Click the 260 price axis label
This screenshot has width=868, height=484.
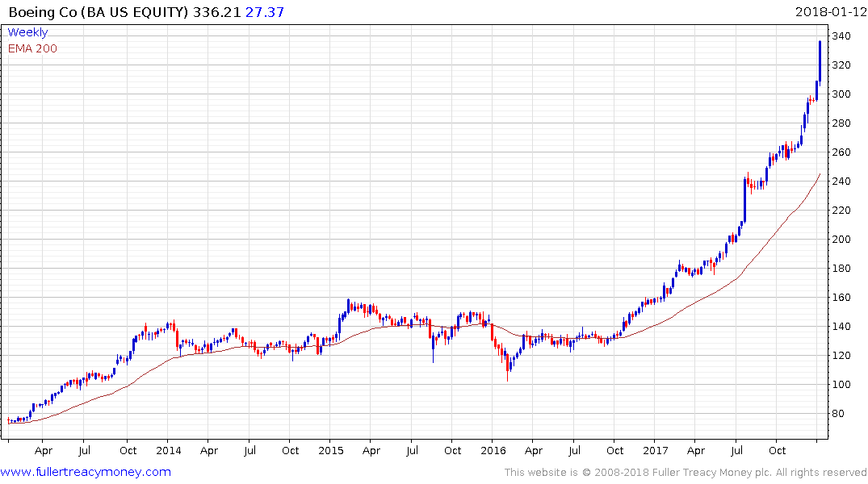(841, 152)
